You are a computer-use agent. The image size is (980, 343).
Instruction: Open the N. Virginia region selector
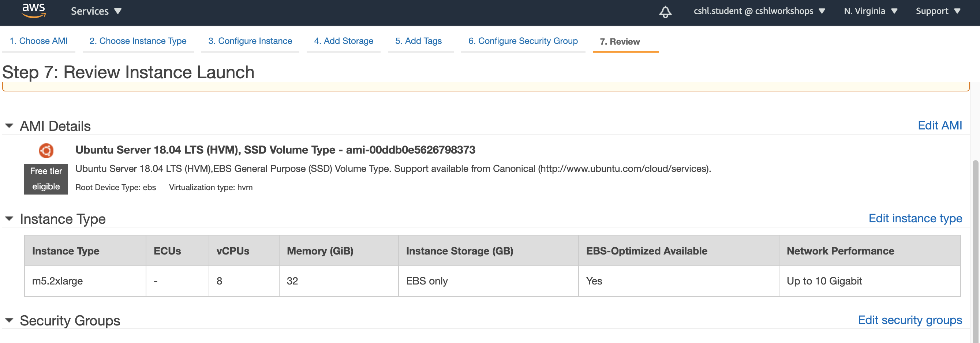point(870,11)
